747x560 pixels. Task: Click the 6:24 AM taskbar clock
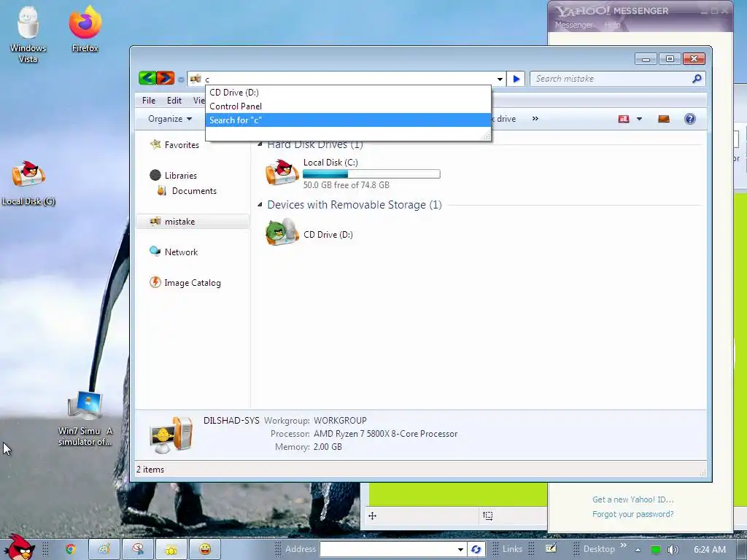point(710,550)
